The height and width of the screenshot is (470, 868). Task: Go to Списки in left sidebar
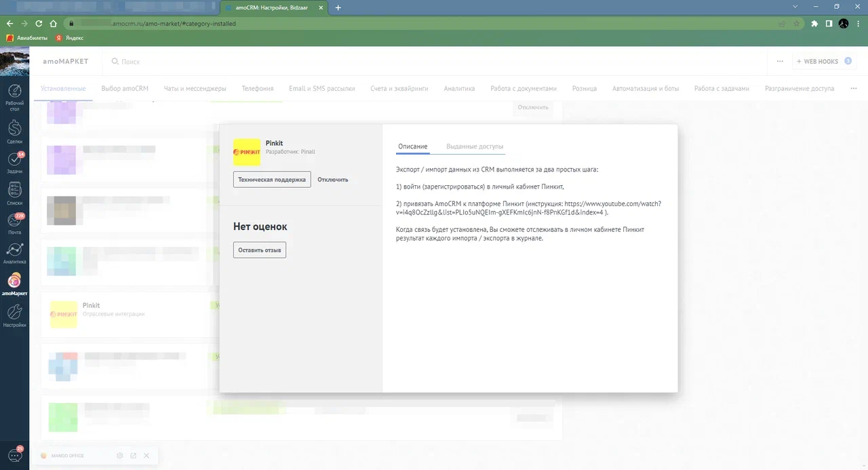coord(14,193)
